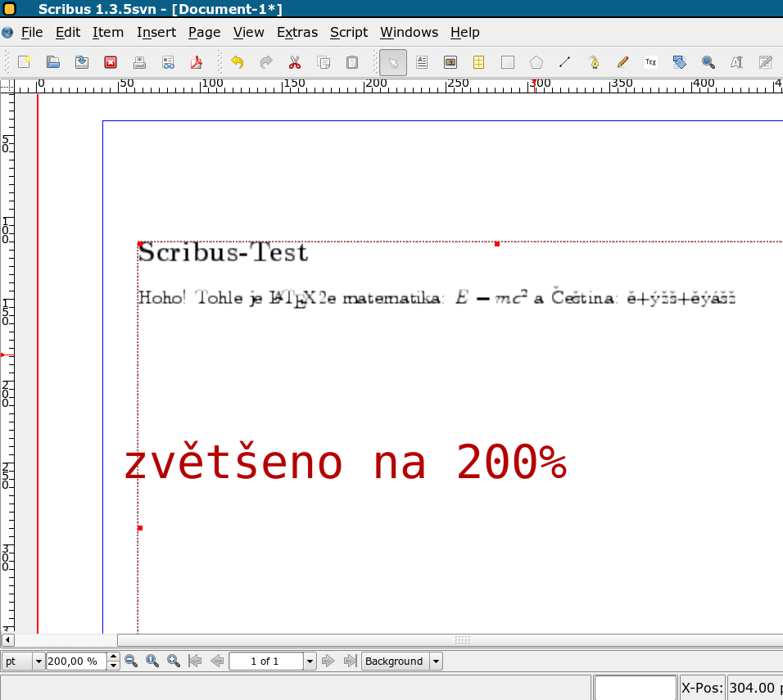This screenshot has height=700, width=783.
Task: Expand the page number dropdown arrow
Action: tap(310, 662)
